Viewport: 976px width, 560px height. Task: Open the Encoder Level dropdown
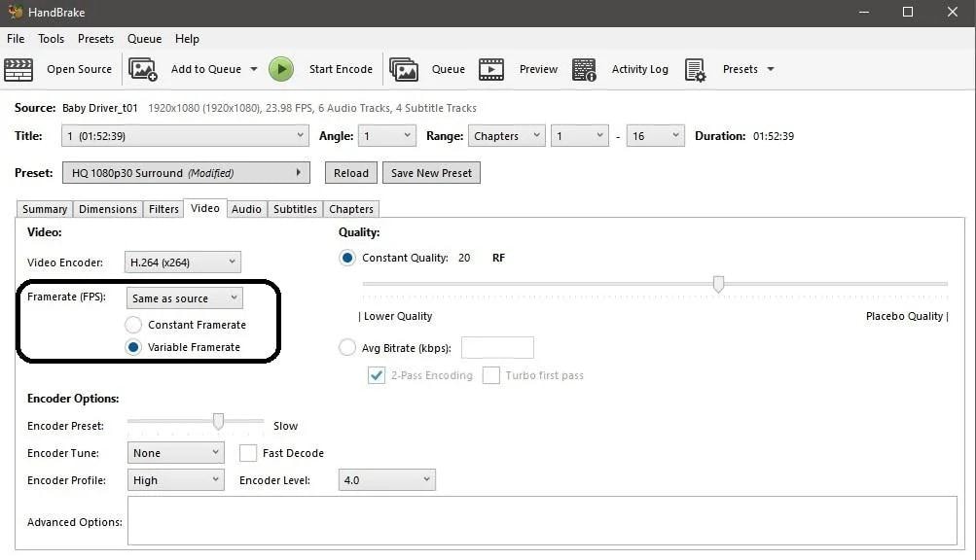(x=386, y=480)
